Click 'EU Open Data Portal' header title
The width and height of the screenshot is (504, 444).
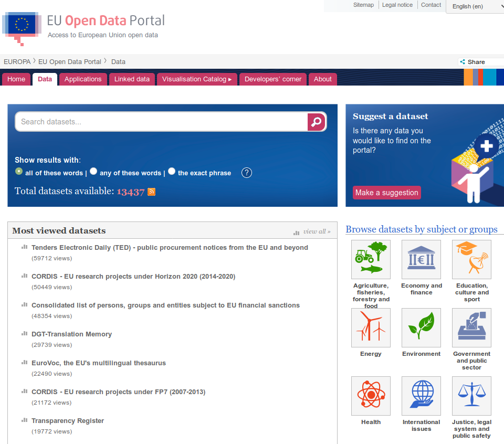point(106,20)
